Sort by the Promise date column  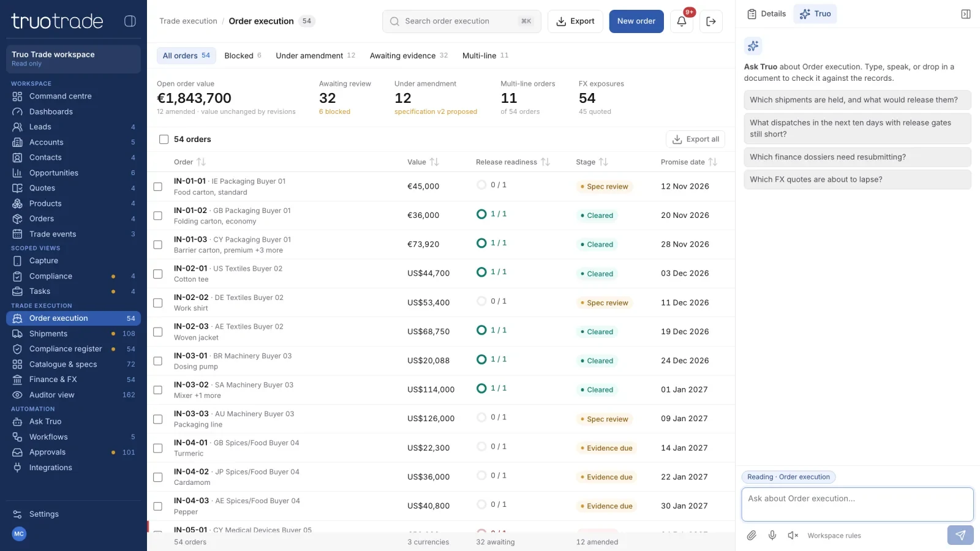tap(689, 162)
